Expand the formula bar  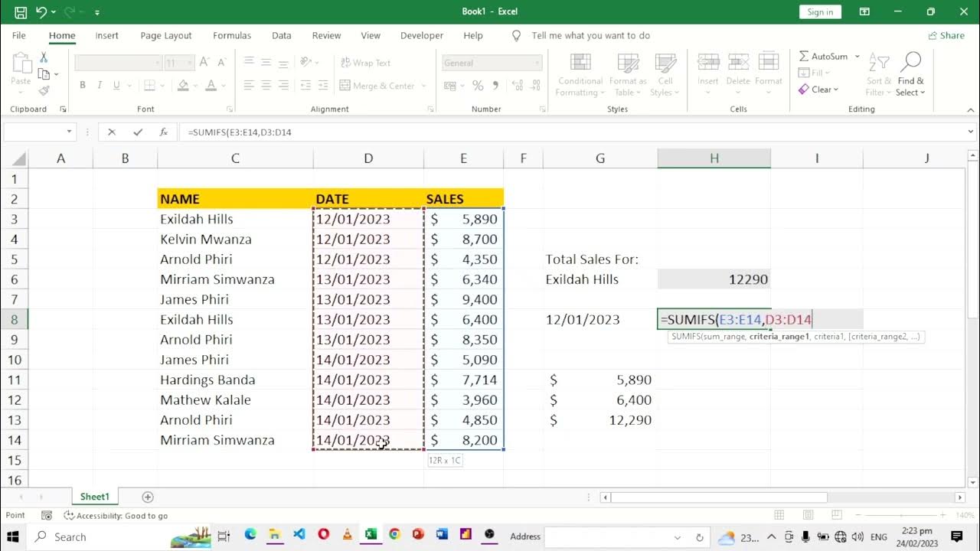click(971, 132)
